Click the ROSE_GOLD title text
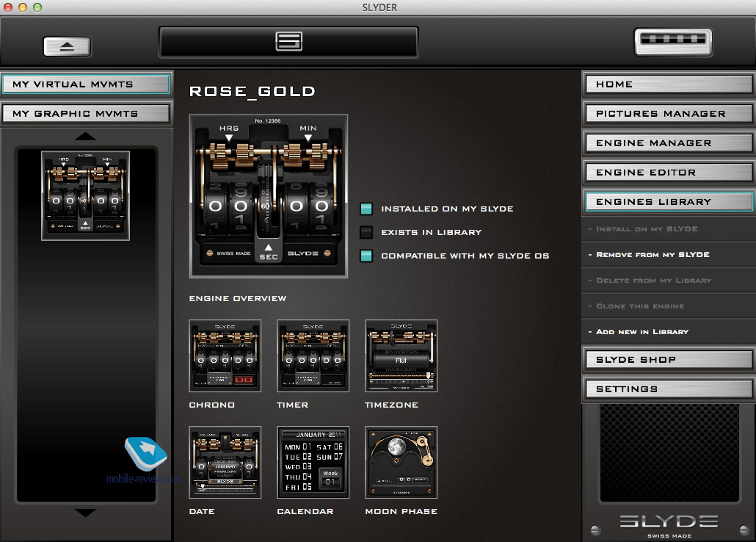This screenshot has height=542, width=756. coord(252,91)
